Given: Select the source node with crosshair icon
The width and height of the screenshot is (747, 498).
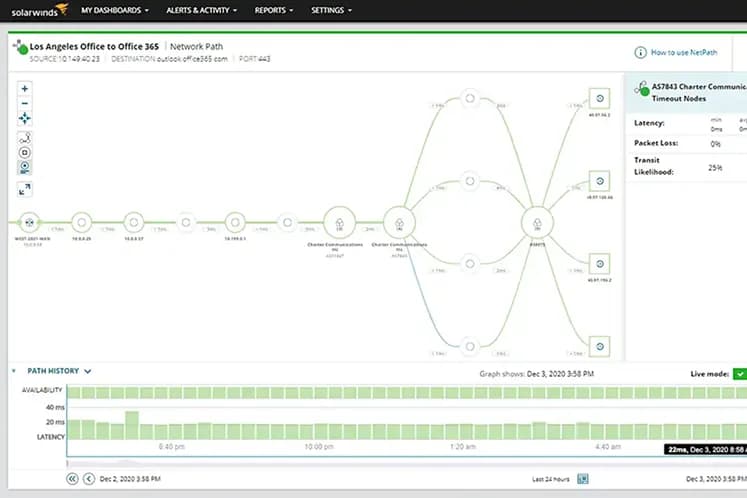Looking at the screenshot, I should pyautogui.click(x=30, y=222).
